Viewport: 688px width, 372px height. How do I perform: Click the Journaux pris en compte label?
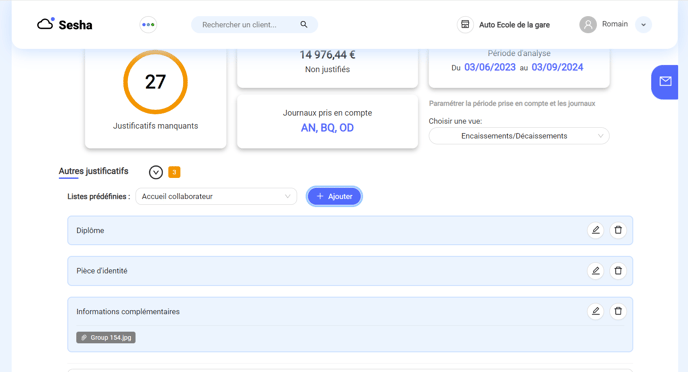[327, 113]
